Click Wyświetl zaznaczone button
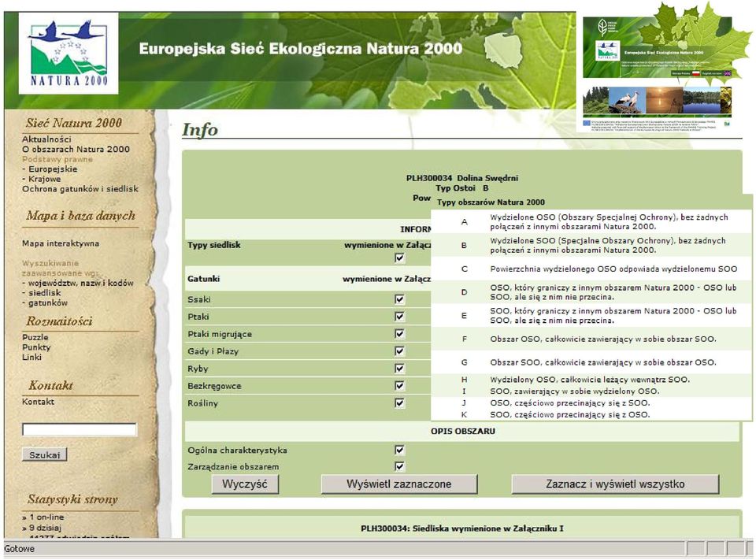 point(399,484)
